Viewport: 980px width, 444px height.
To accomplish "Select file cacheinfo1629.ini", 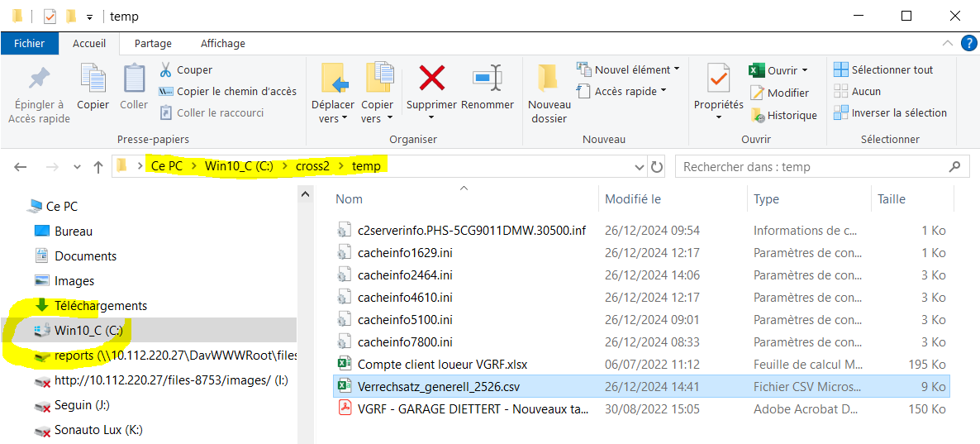I will point(405,253).
